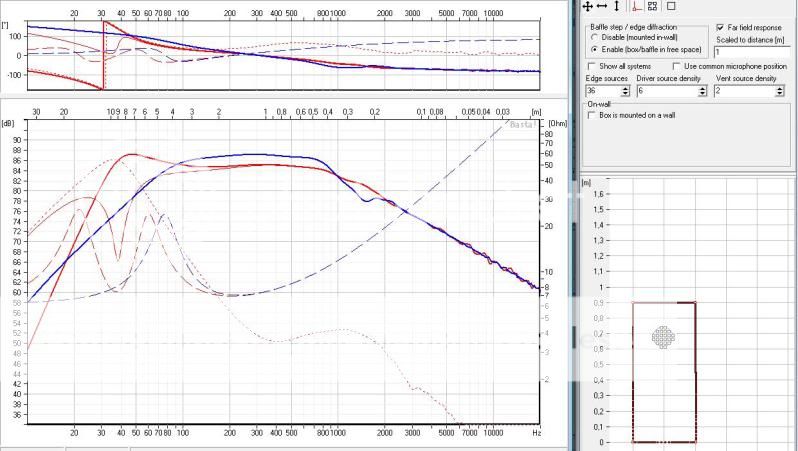
Task: Select the red axis origin icon
Action: coord(636,6)
